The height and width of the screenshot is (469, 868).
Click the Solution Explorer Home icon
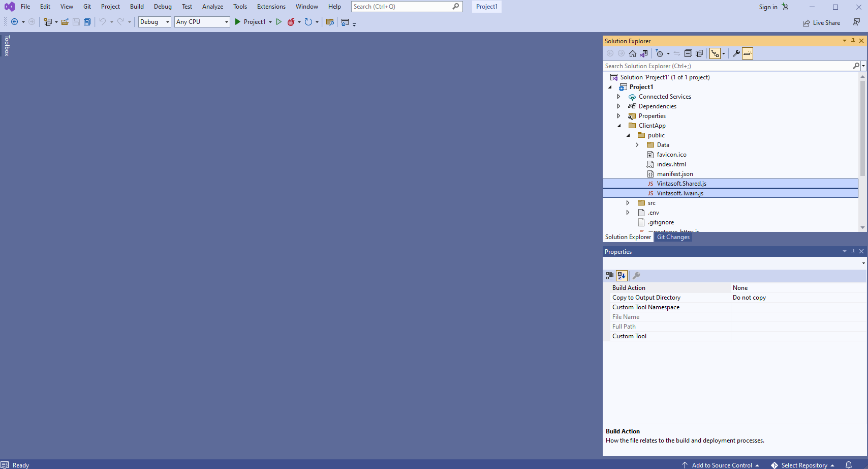pyautogui.click(x=633, y=53)
